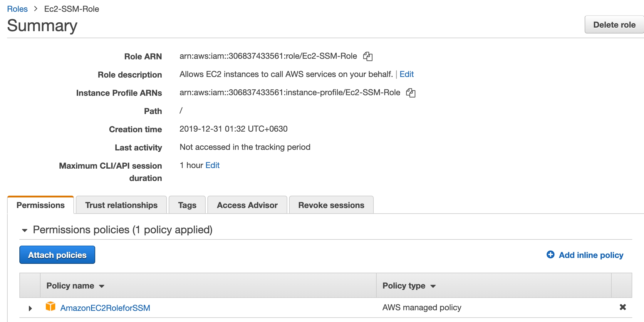Copy the Role ARN to clipboard
The image size is (644, 322).
click(x=368, y=56)
